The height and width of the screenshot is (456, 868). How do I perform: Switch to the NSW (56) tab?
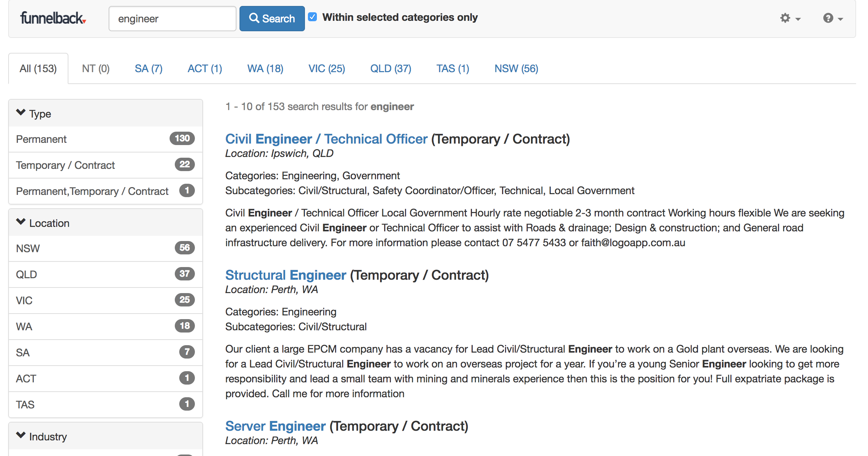coord(516,69)
